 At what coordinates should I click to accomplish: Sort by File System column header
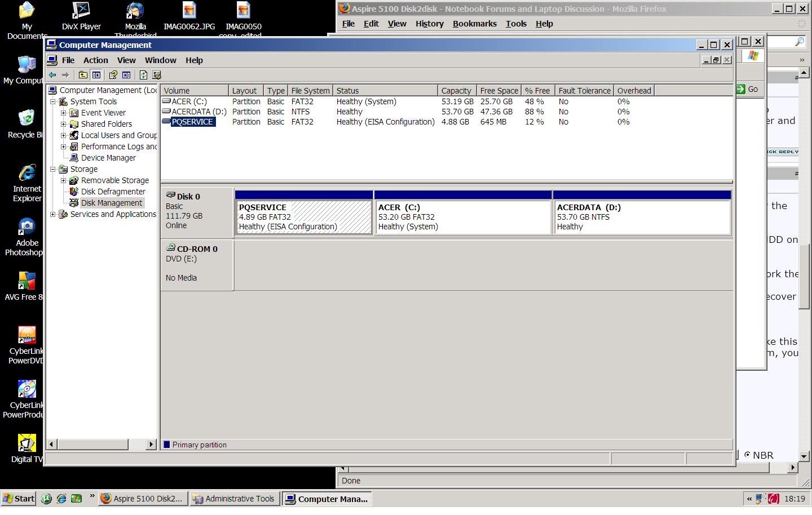point(311,90)
